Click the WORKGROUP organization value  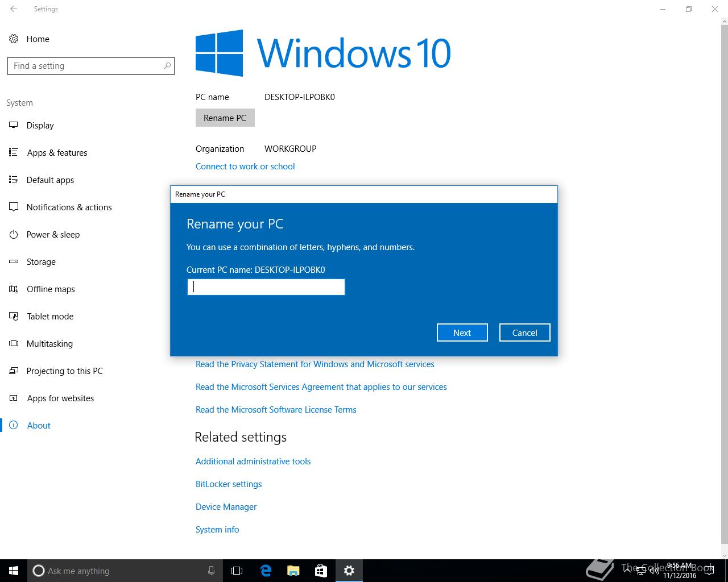click(x=291, y=148)
